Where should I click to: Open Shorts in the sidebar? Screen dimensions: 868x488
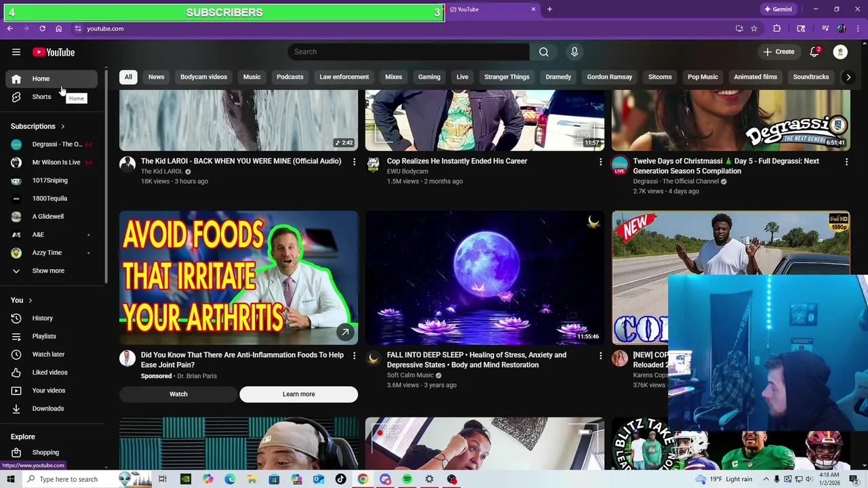coord(52,97)
